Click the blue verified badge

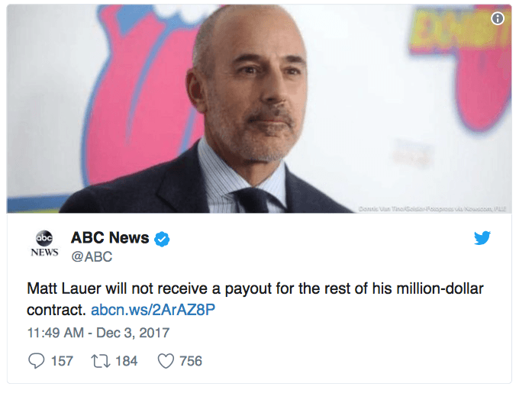coord(162,239)
